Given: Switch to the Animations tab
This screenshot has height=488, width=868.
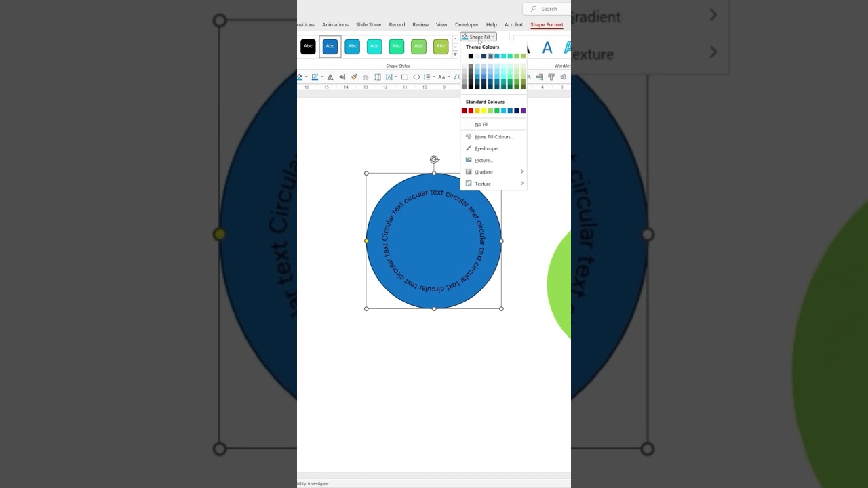Looking at the screenshot, I should tap(335, 25).
